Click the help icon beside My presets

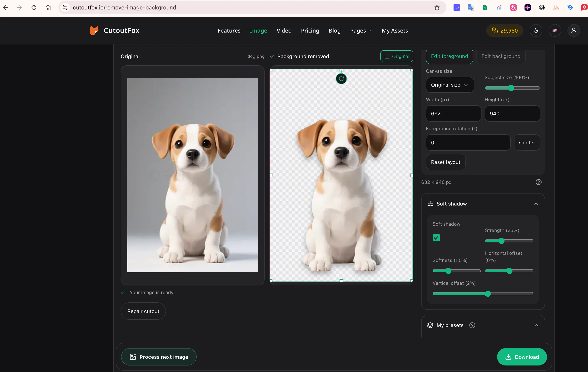[472, 325]
